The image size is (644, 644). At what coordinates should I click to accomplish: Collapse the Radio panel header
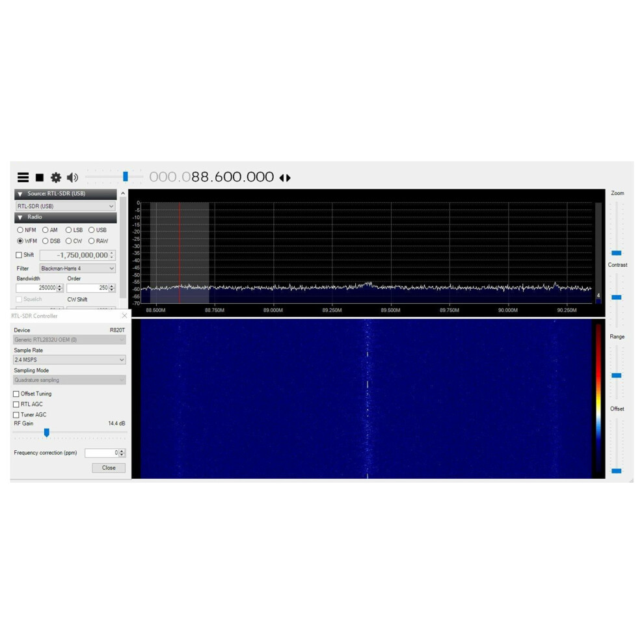pos(66,217)
